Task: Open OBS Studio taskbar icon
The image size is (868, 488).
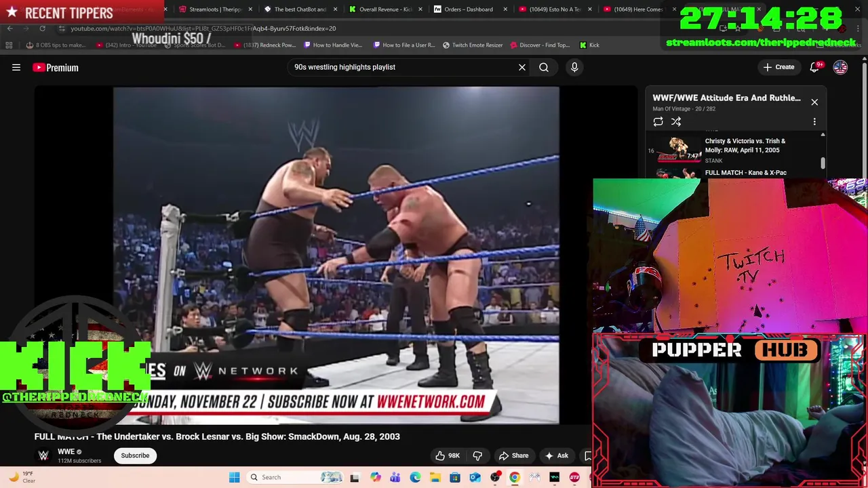Action: [495, 477]
